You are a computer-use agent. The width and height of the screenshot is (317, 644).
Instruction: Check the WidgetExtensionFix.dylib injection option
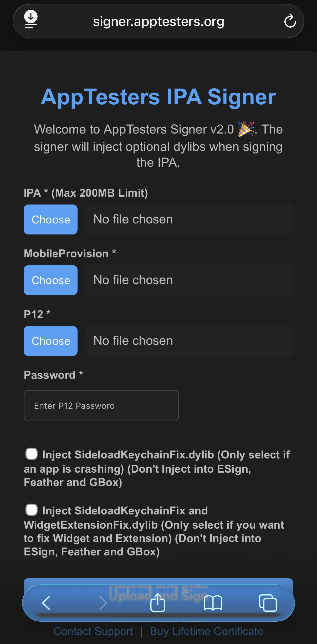(x=32, y=510)
